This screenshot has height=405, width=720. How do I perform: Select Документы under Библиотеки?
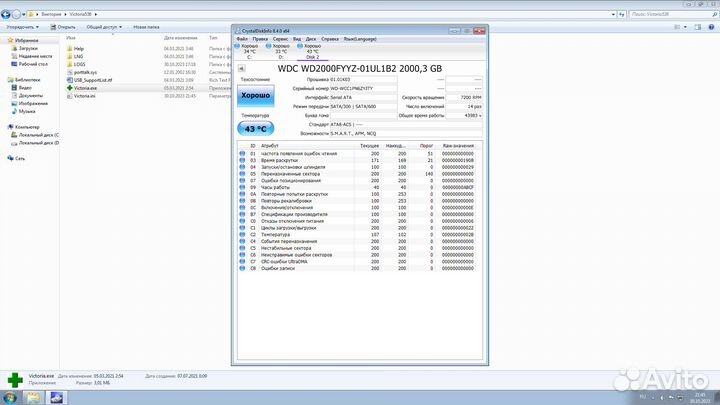[x=30, y=96]
